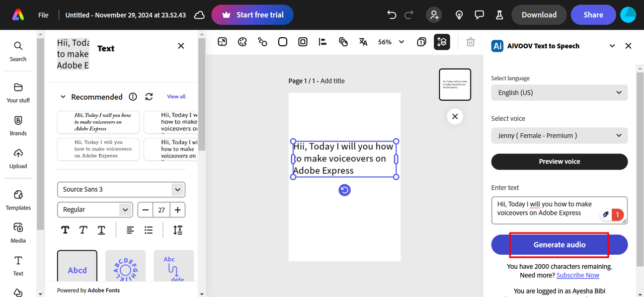644x297 pixels.
Task: Open the Translate icon
Action: (x=363, y=42)
